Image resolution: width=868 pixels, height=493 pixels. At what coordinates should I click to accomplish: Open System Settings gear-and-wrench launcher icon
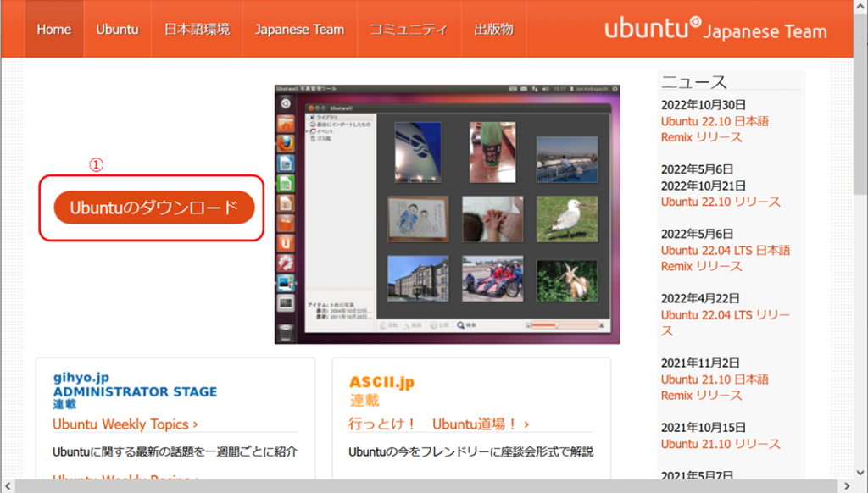287,263
